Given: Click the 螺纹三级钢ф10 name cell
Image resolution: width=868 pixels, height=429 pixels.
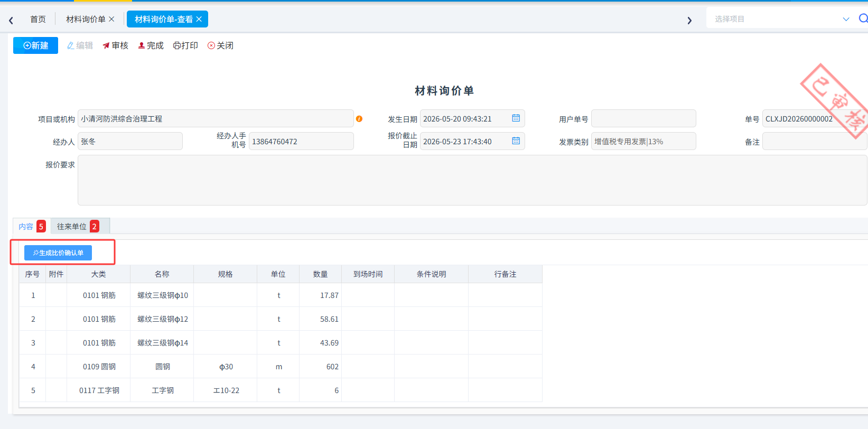Looking at the screenshot, I should (162, 295).
